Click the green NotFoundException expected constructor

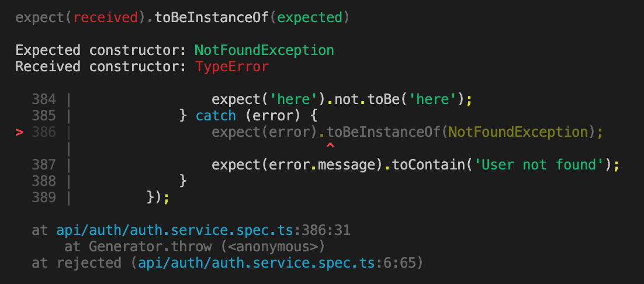coord(264,50)
